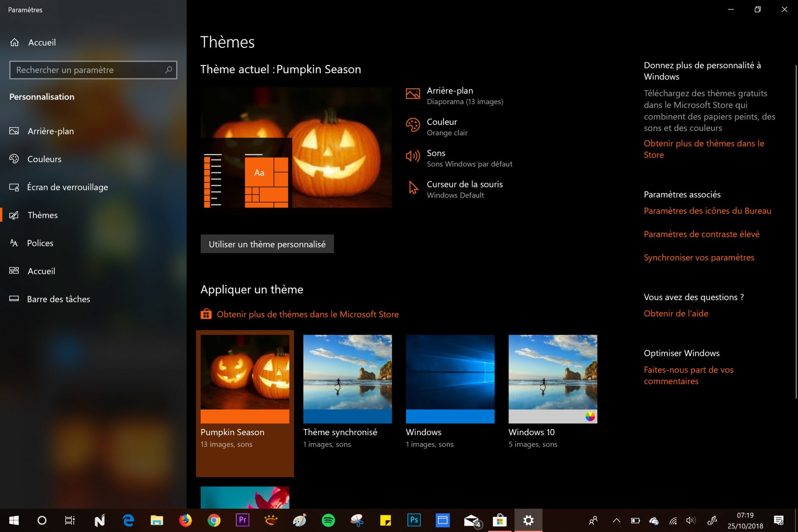798x532 pixels.
Task: Launch Firefox from taskbar
Action: coord(185,520)
